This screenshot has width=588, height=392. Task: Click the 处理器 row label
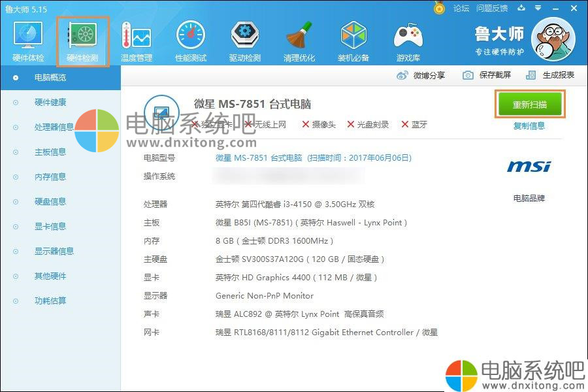(x=155, y=204)
